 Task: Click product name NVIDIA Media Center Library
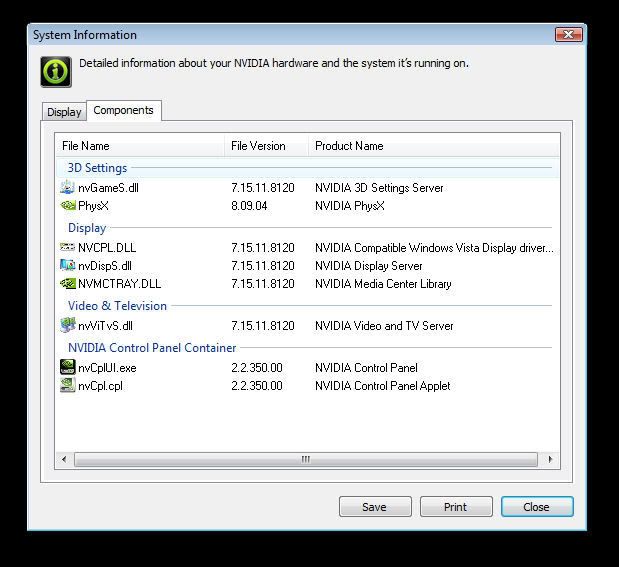click(383, 284)
